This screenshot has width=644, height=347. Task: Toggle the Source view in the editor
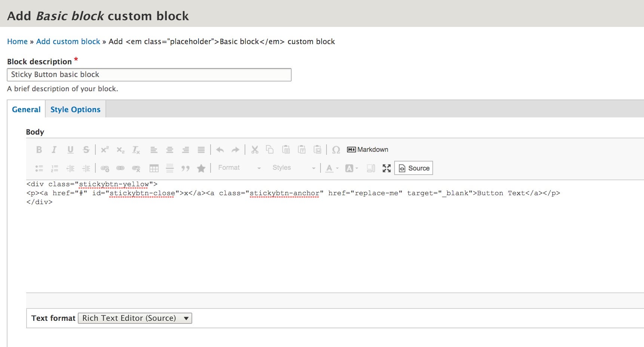pos(413,168)
